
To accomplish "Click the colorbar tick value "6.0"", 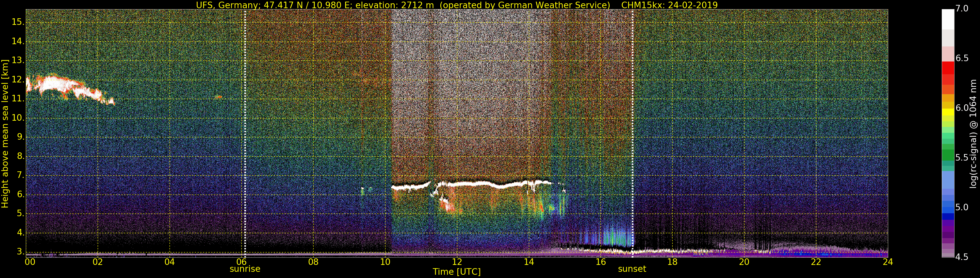I will [962, 108].
